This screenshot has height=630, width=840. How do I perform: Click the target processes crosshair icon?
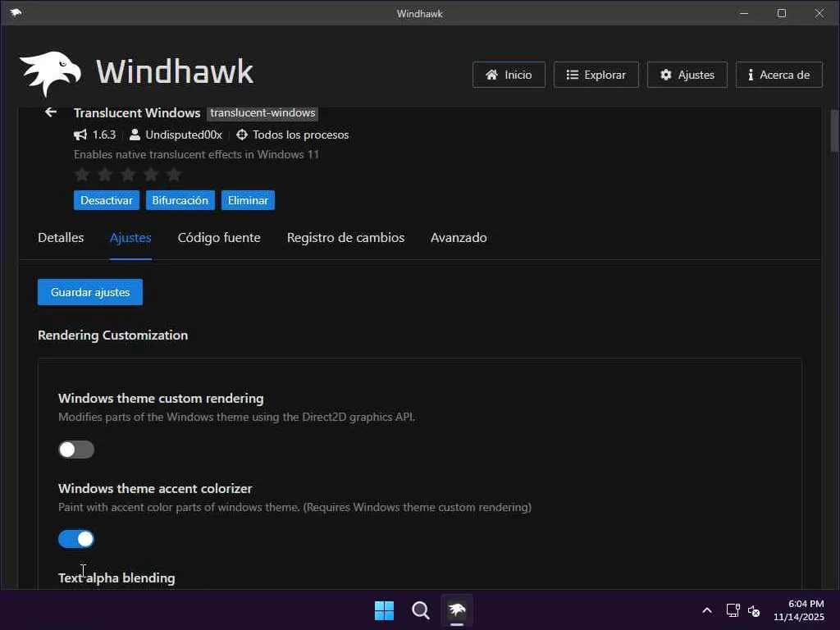(242, 135)
